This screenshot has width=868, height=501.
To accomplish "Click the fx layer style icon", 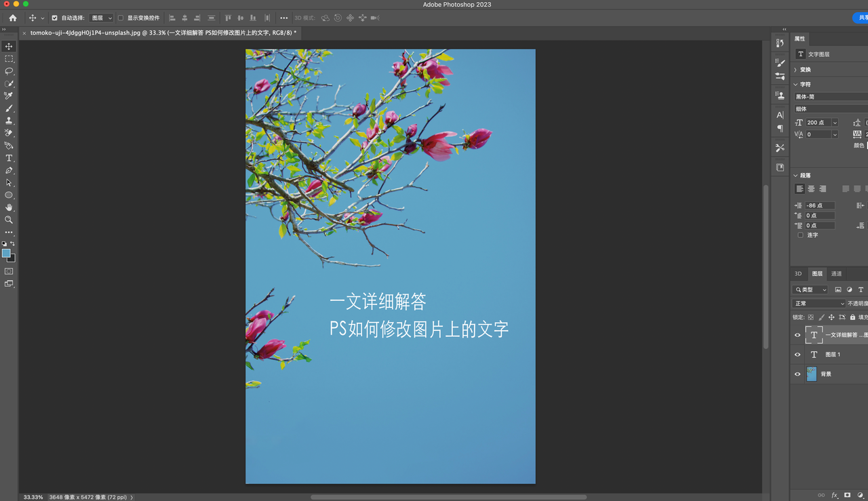I will pos(835,496).
